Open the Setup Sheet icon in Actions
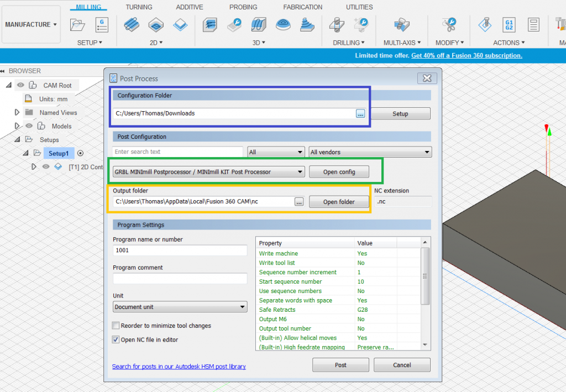The height and width of the screenshot is (392, 566). click(533, 25)
